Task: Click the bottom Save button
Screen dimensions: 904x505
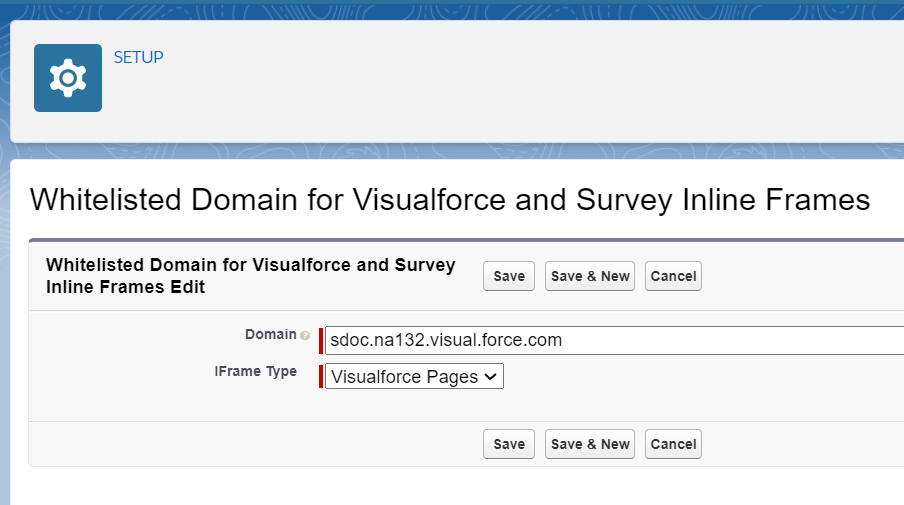Action: pyautogui.click(x=509, y=444)
